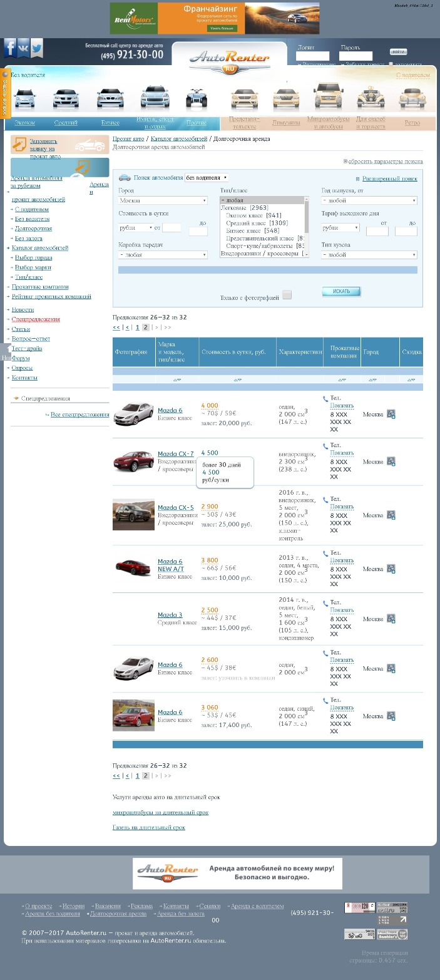Screen dimensions: 440x980
Task: Select the Микроавтобусы van icon
Action: tap(329, 96)
